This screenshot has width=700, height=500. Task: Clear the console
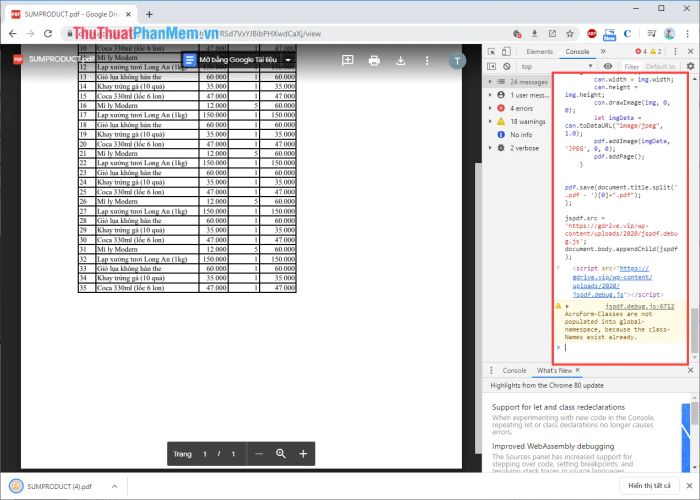506,66
